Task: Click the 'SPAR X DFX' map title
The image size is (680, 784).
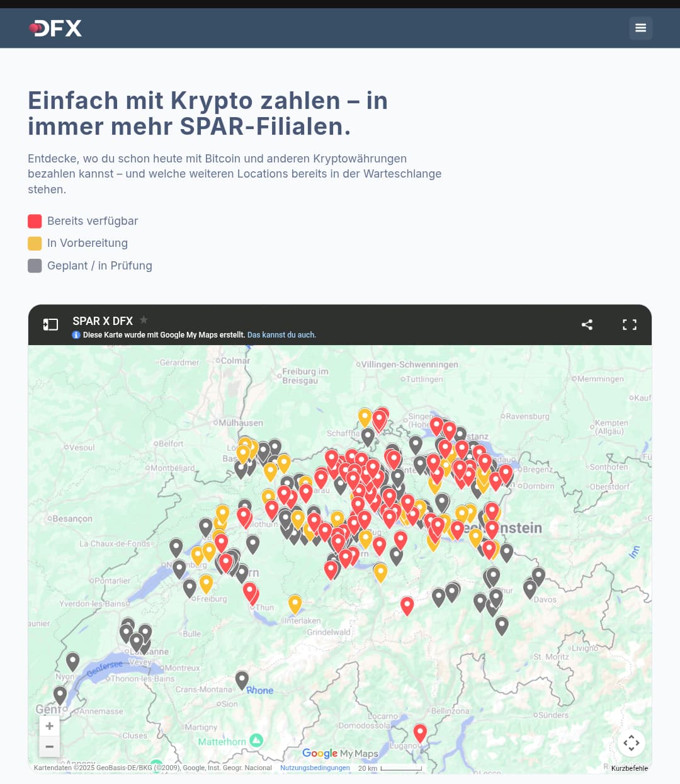Action: [x=103, y=321]
